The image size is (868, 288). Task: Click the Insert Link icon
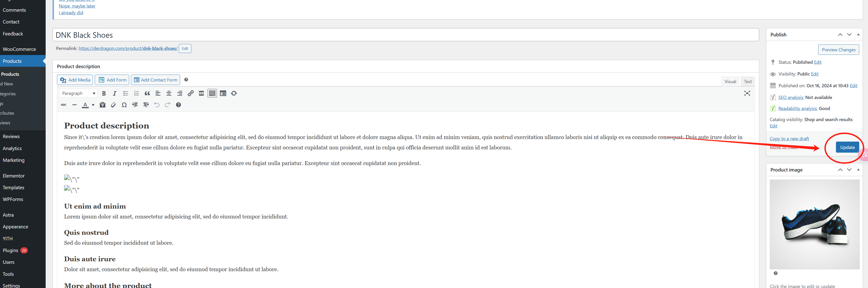(x=190, y=93)
